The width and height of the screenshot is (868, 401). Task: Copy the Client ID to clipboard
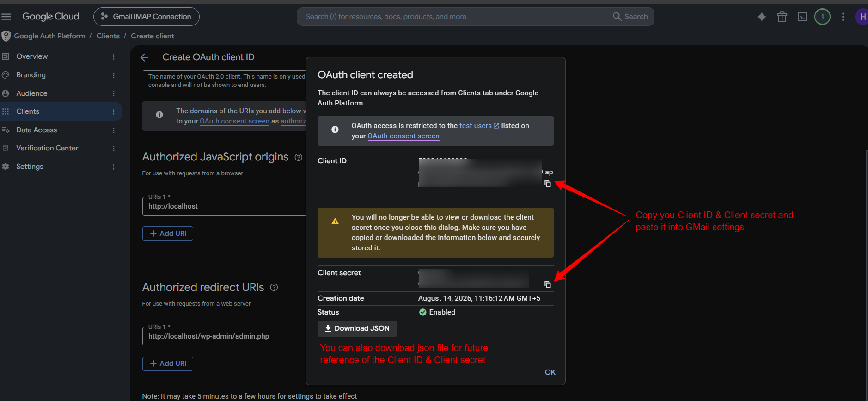pos(548,184)
